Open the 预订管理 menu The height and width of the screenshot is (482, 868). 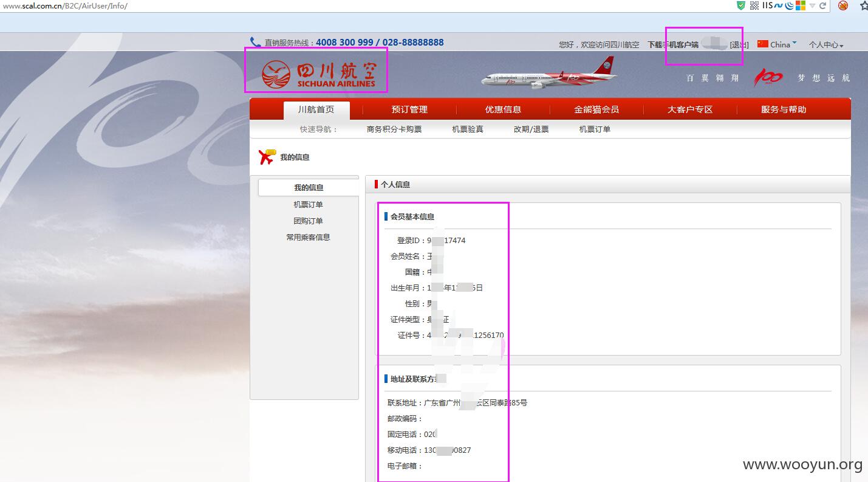point(409,109)
